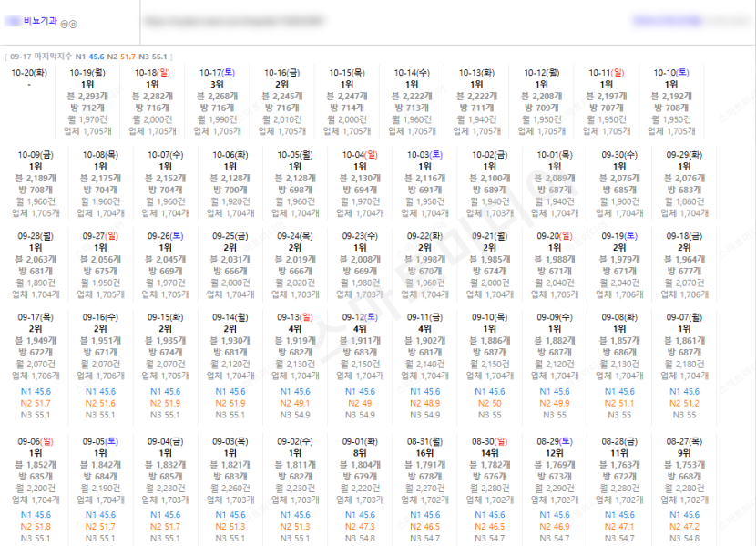The width and height of the screenshot is (756, 546).
Task: Click '블 2,056개' under 09-27(일)
Action: [x=100, y=259]
